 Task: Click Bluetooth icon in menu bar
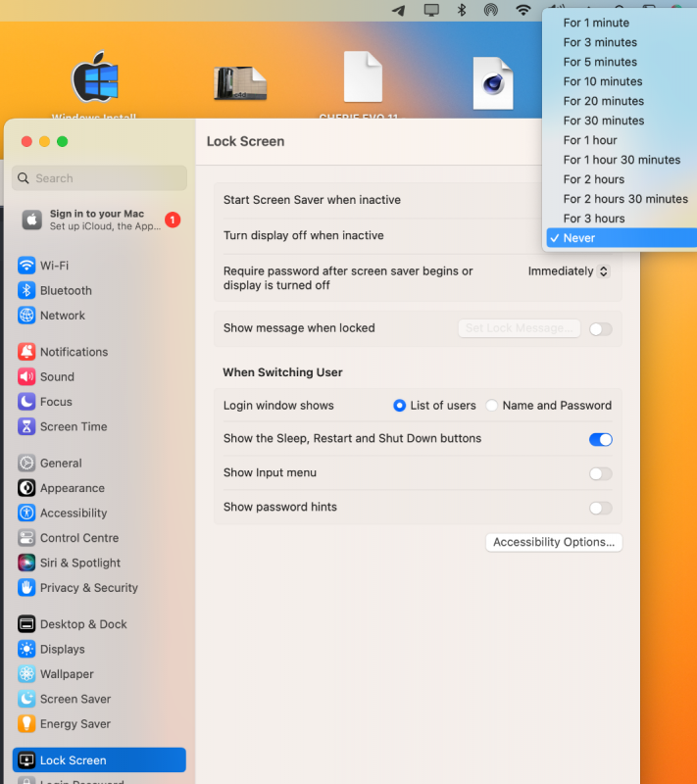[462, 10]
